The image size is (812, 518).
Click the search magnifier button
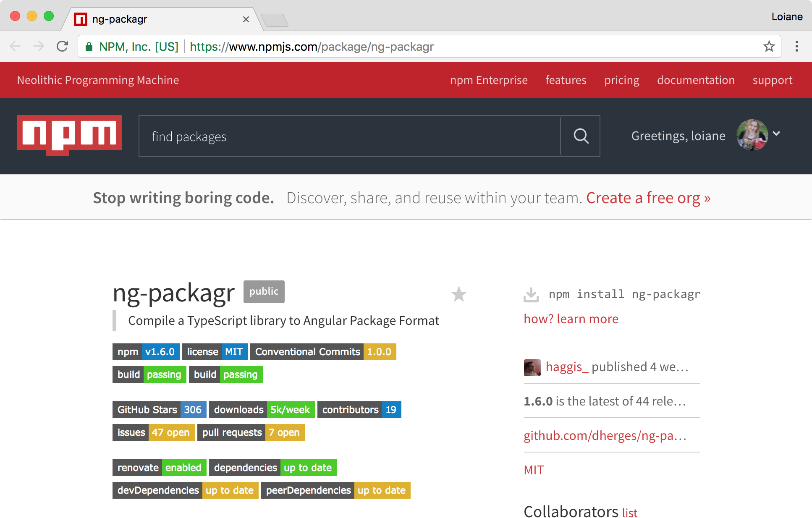(x=581, y=136)
